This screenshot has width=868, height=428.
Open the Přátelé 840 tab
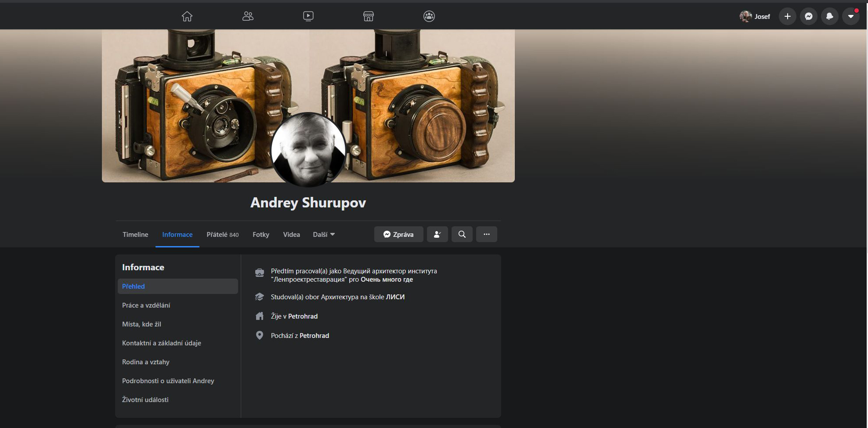coord(223,234)
